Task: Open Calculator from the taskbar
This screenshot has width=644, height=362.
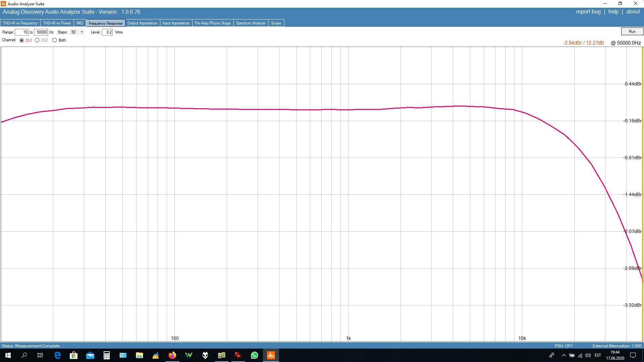Action: [106, 355]
